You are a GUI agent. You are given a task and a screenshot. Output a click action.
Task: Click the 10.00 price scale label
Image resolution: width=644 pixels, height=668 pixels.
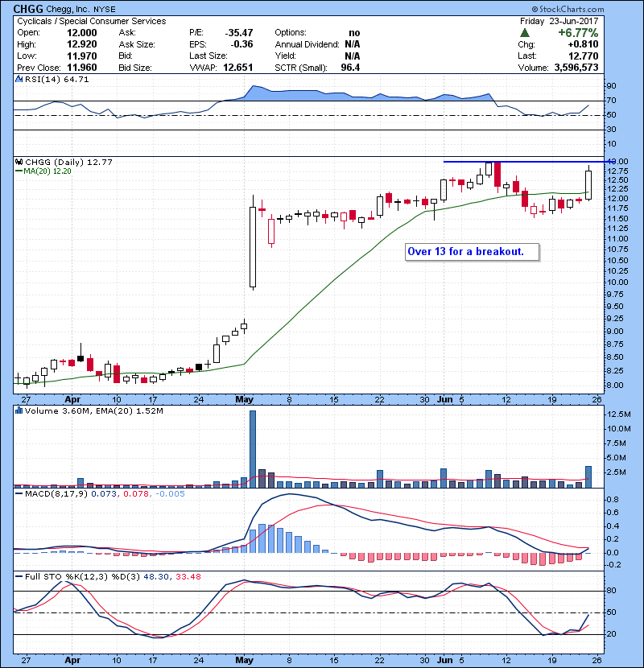coord(617,282)
